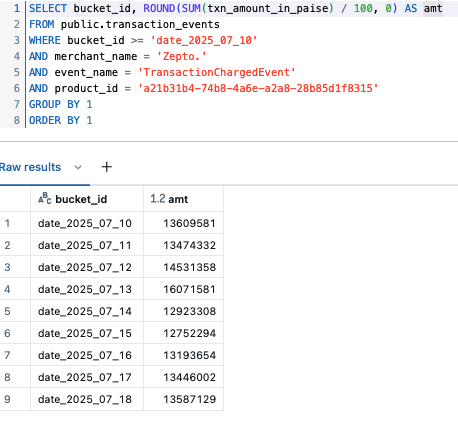
Task: Click editor line number 4 in gutter
Action: coord(17,56)
